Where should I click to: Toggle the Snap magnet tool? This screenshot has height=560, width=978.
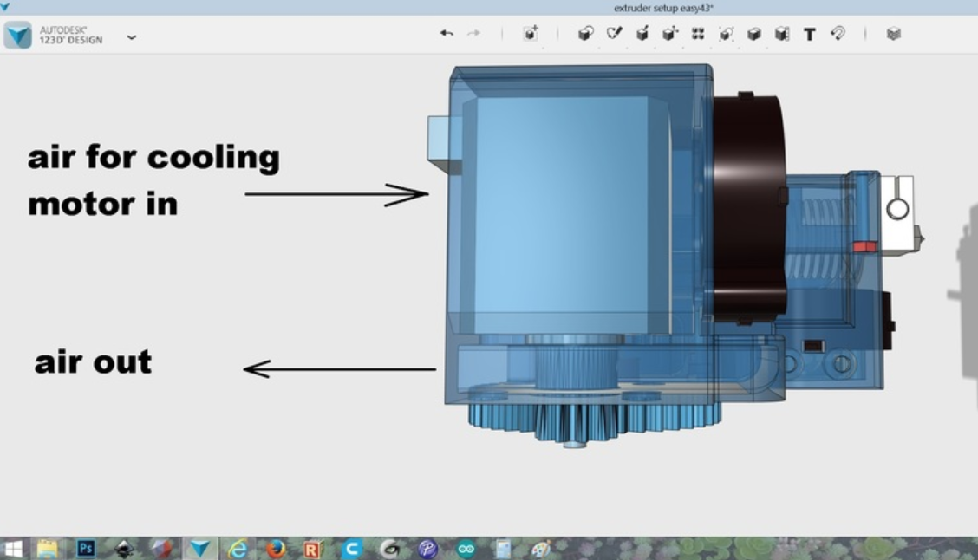tap(838, 34)
